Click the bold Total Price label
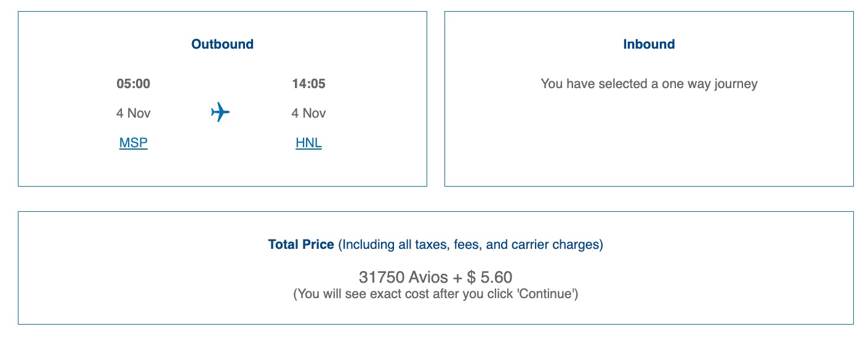The height and width of the screenshot is (340, 868). [300, 245]
